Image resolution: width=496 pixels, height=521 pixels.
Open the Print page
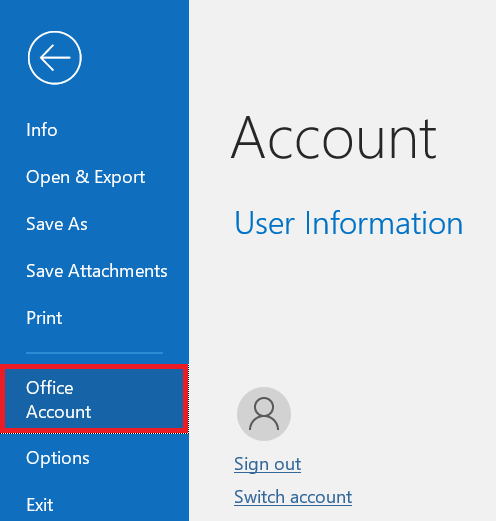tap(44, 318)
